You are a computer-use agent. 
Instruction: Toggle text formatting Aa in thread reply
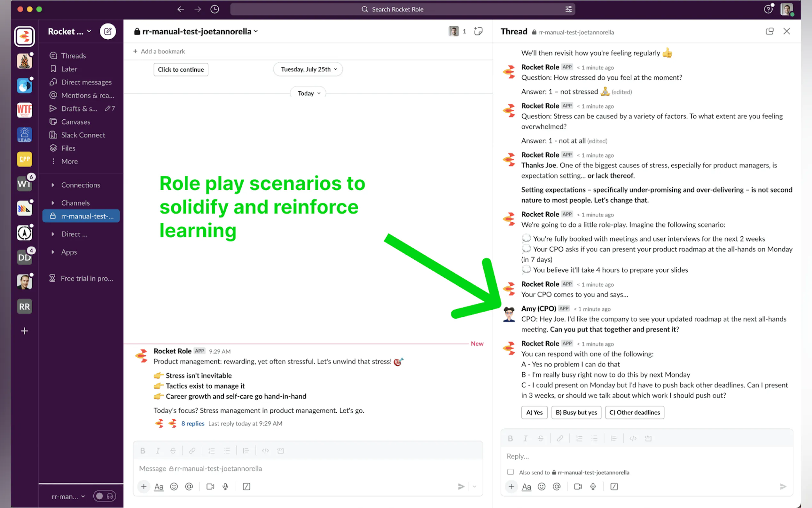pos(526,487)
